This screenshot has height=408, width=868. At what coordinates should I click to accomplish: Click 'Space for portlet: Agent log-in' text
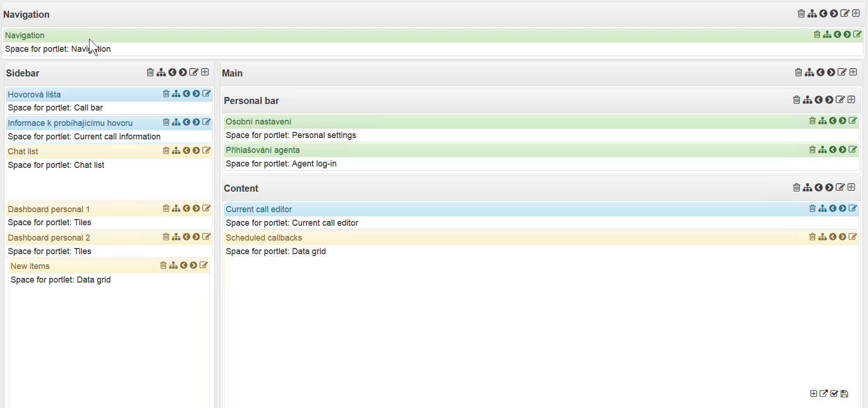tap(281, 164)
